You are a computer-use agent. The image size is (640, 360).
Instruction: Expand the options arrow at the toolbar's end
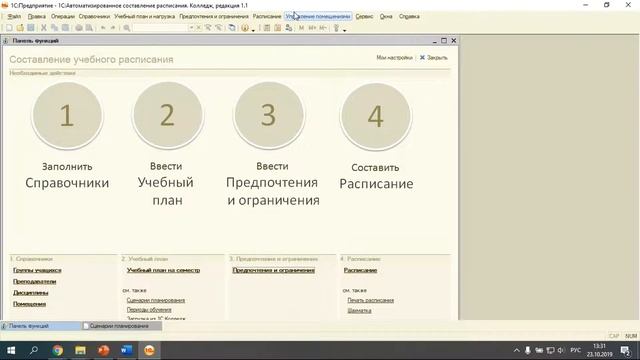[x=344, y=30]
